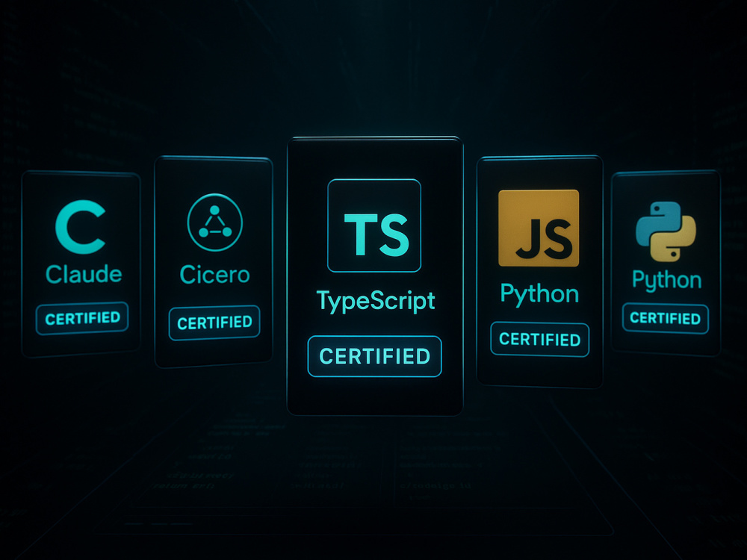Viewport: 747px width, 560px height.
Task: Select the Python label under snake logo
Action: coord(667,280)
